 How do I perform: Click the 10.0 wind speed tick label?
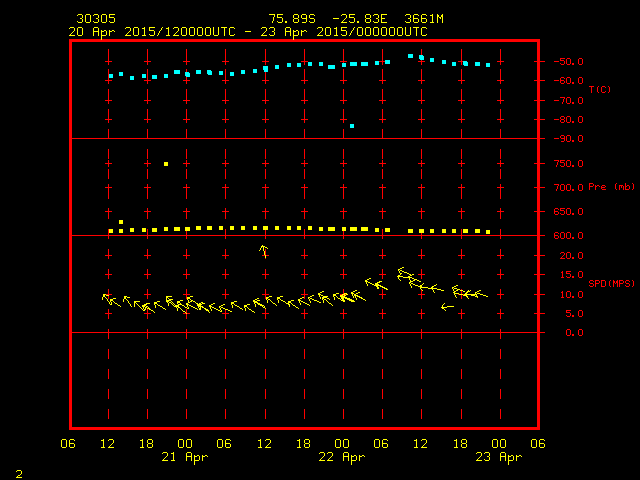click(x=571, y=295)
